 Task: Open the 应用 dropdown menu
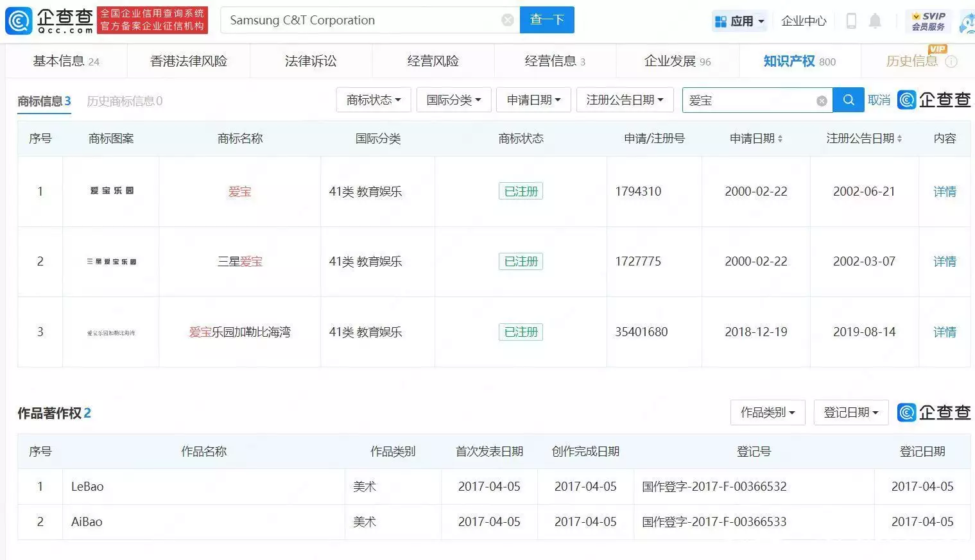[x=739, y=21]
